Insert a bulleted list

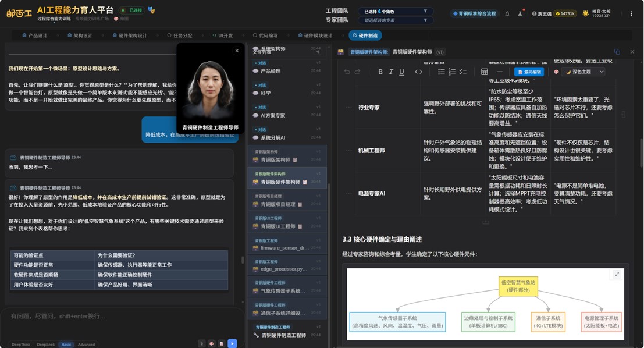click(442, 72)
